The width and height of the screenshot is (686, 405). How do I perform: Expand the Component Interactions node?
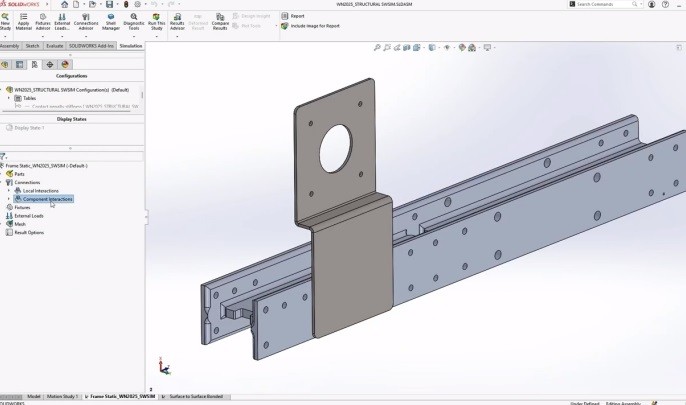[9, 199]
